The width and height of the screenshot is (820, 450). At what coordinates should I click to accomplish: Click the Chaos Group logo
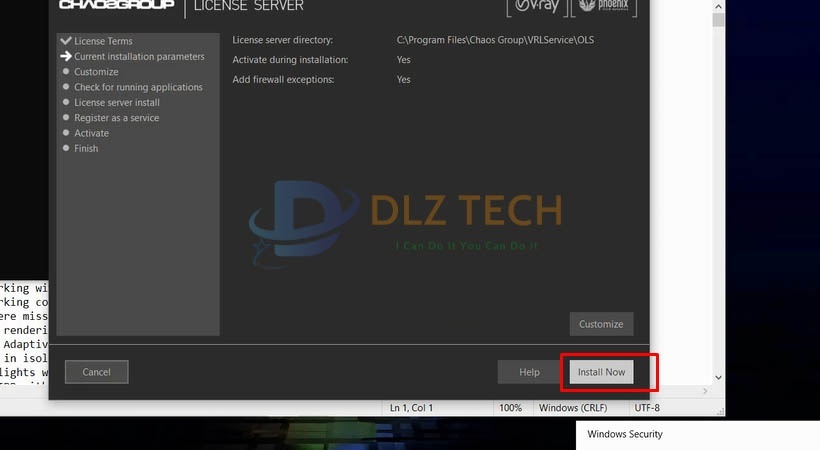116,6
